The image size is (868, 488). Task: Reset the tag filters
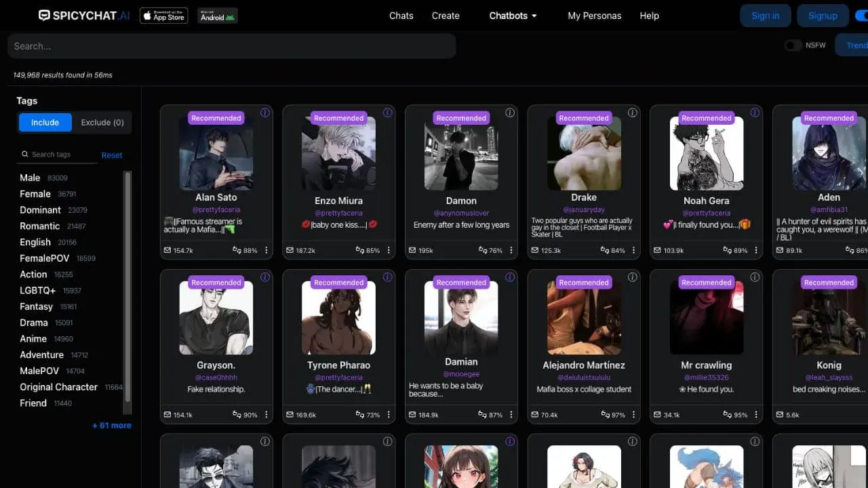pyautogui.click(x=112, y=155)
